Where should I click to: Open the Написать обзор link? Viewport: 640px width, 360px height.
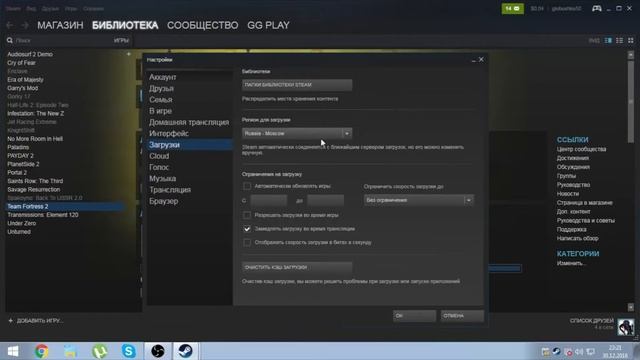click(x=578, y=238)
